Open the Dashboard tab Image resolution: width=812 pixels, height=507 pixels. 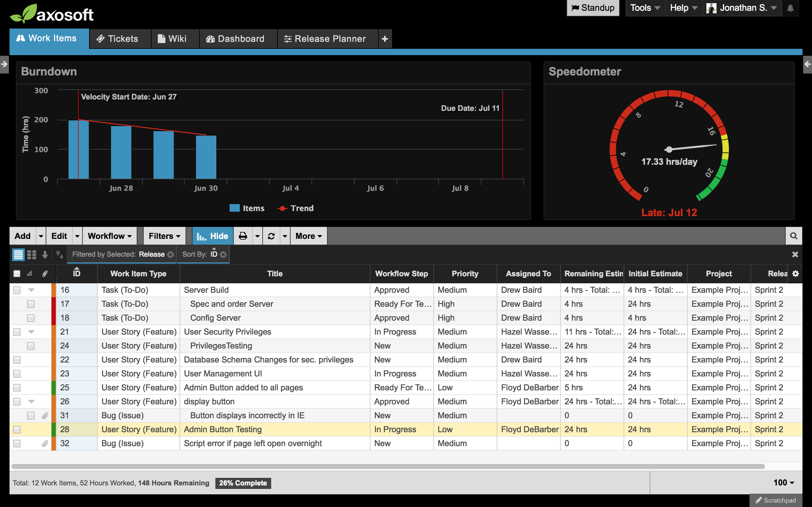tap(235, 39)
